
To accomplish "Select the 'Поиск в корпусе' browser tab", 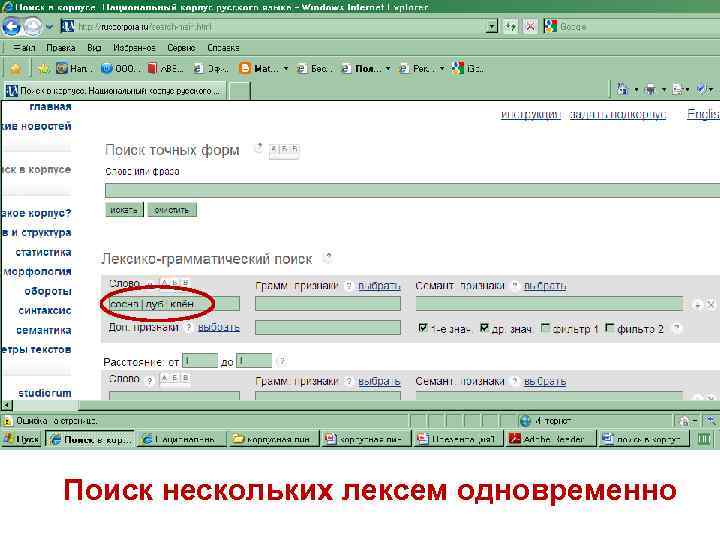I will tap(115, 90).
